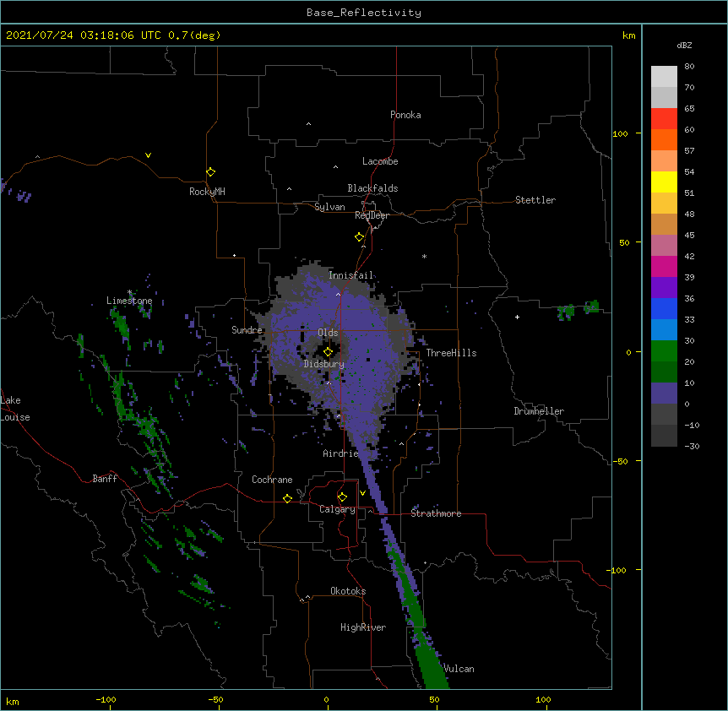Image resolution: width=728 pixels, height=711 pixels.
Task: Click the Banff town label
Action: pyautogui.click(x=105, y=479)
